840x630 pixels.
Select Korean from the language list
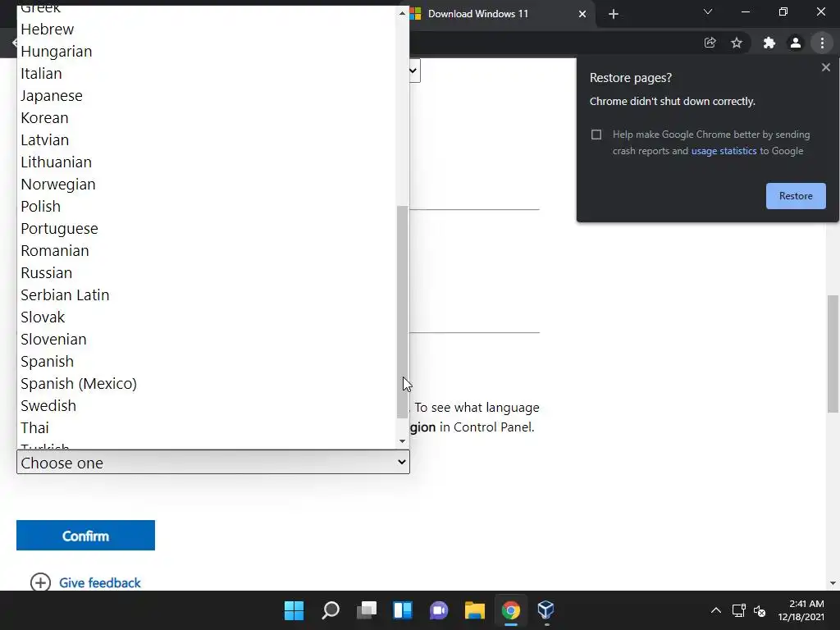206,118
